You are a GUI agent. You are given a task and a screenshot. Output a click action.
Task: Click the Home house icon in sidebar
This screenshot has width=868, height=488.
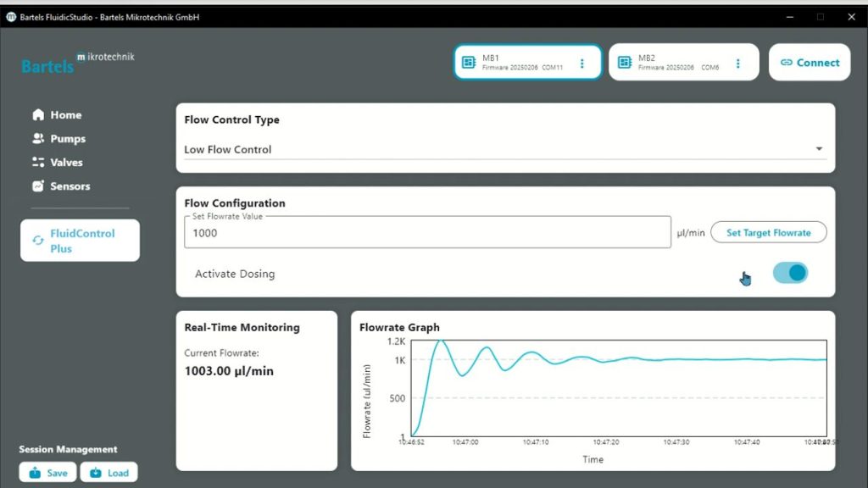pyautogui.click(x=38, y=114)
